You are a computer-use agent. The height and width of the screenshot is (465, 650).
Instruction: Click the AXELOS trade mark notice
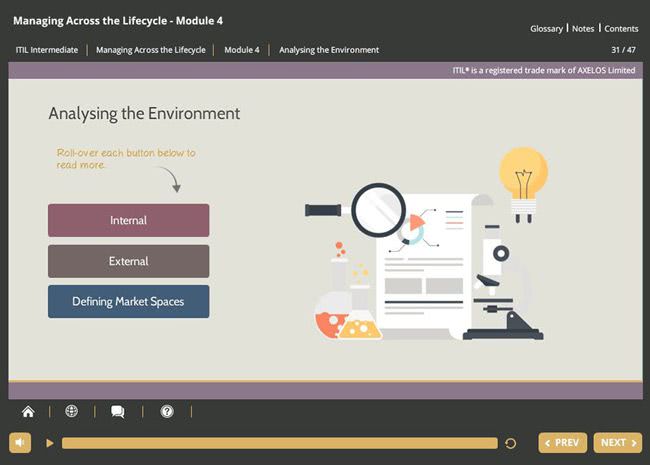(543, 70)
